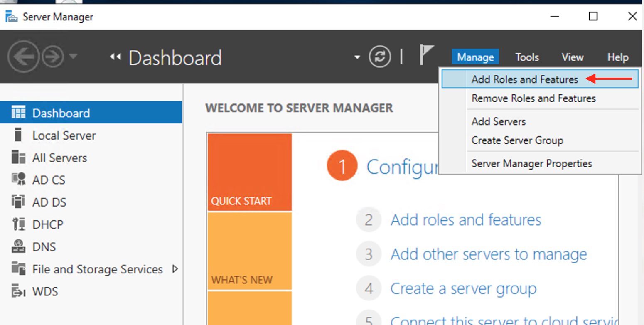Minimize the Server Manager window
644x325 pixels.
tap(554, 17)
